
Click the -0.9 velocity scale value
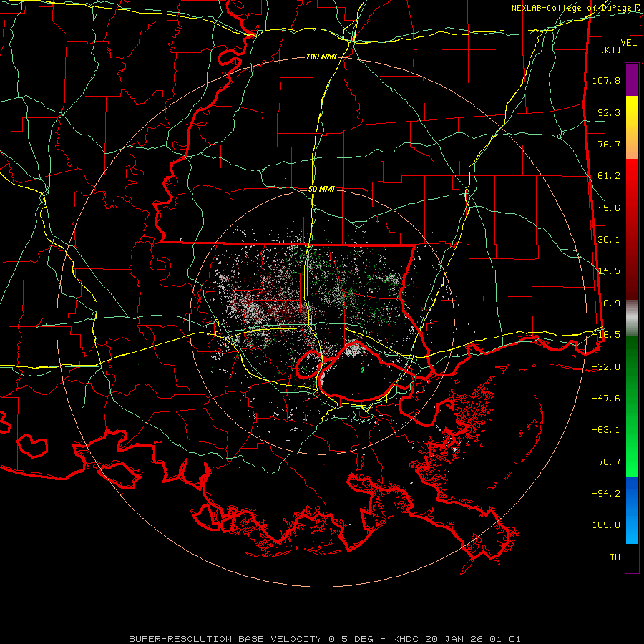(x=609, y=303)
